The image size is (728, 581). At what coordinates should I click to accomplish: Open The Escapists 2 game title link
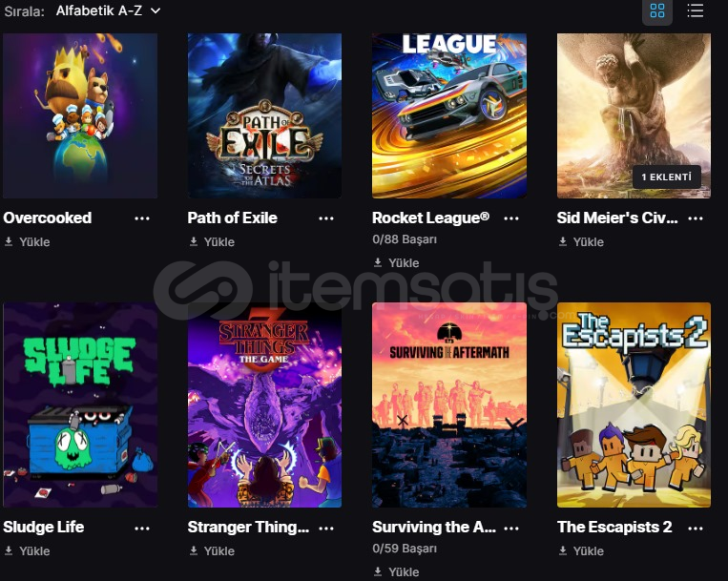click(614, 527)
